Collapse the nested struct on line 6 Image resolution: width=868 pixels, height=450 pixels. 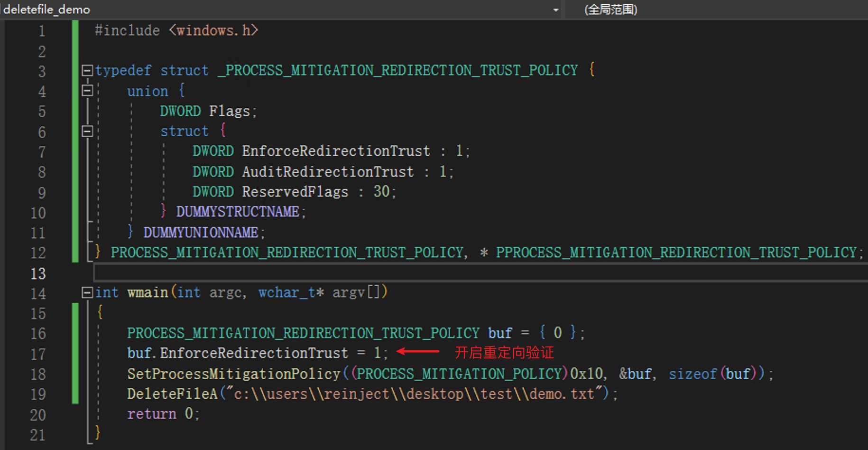87,131
